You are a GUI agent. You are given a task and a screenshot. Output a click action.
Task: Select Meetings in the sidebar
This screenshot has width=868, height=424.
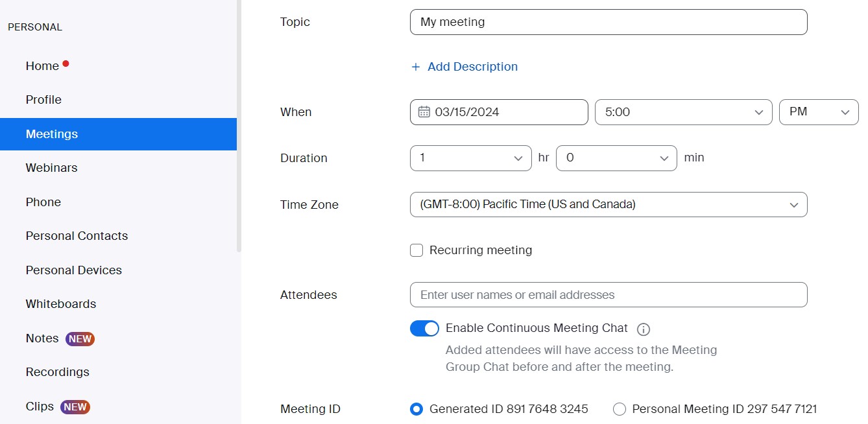tap(118, 134)
